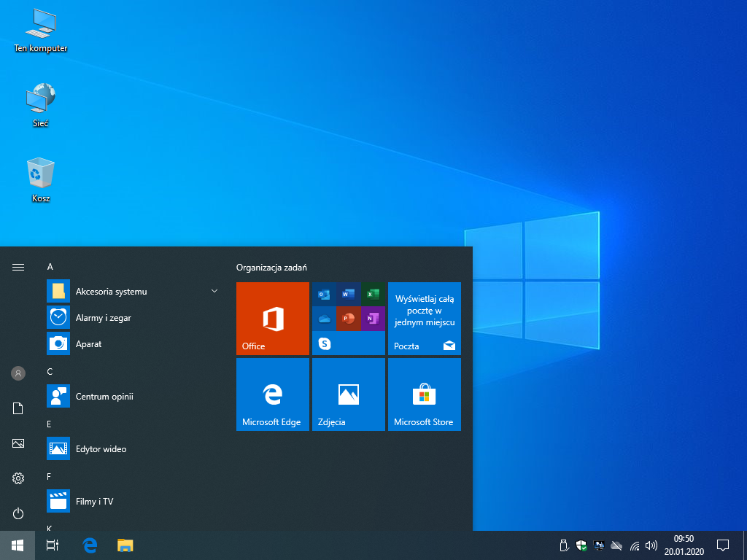This screenshot has width=747, height=560.
Task: Open File Explorer from the taskbar
Action: click(125, 545)
